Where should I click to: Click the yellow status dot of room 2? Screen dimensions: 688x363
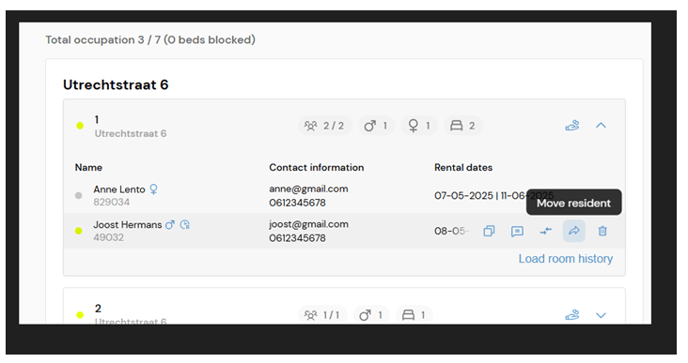click(80, 315)
